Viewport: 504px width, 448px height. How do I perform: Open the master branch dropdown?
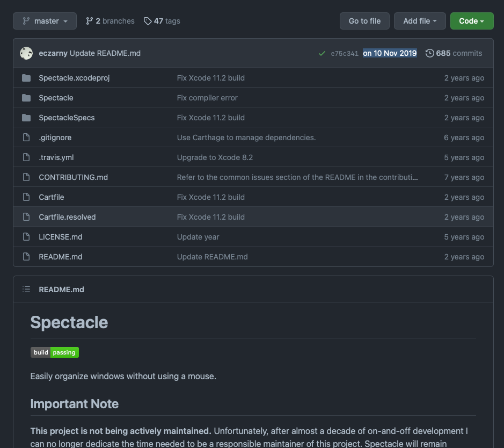click(x=45, y=21)
